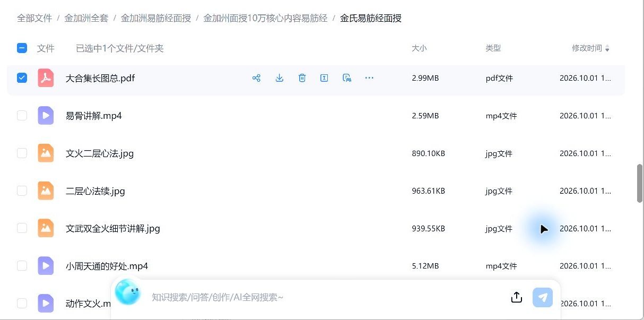
Task: Click the upload icon in the AI search bar
Action: pos(517,297)
